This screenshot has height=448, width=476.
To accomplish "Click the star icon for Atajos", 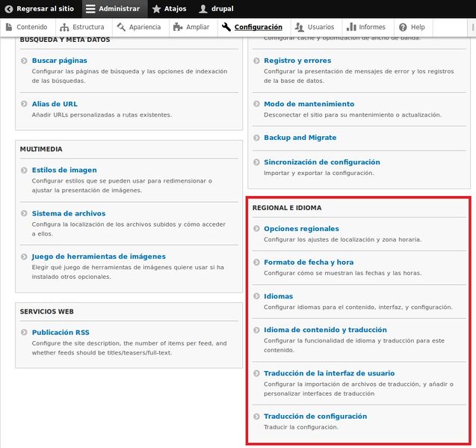I will 156,9.
